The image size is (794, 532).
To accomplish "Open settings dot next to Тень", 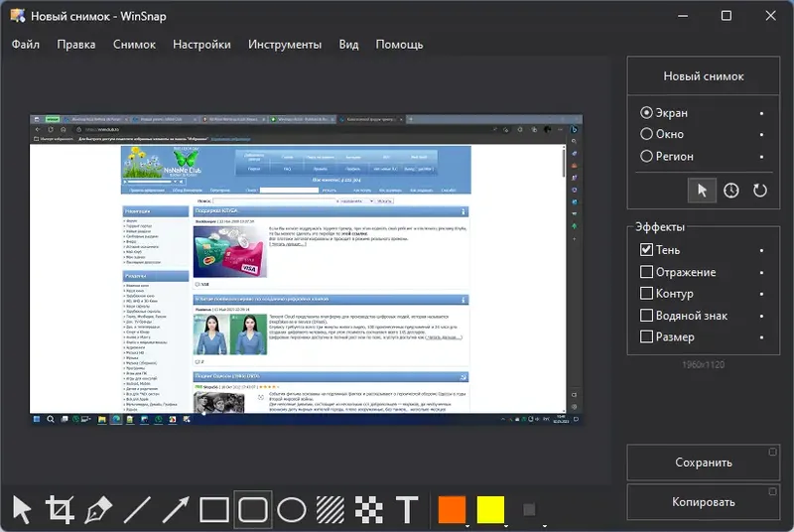I will point(761,250).
